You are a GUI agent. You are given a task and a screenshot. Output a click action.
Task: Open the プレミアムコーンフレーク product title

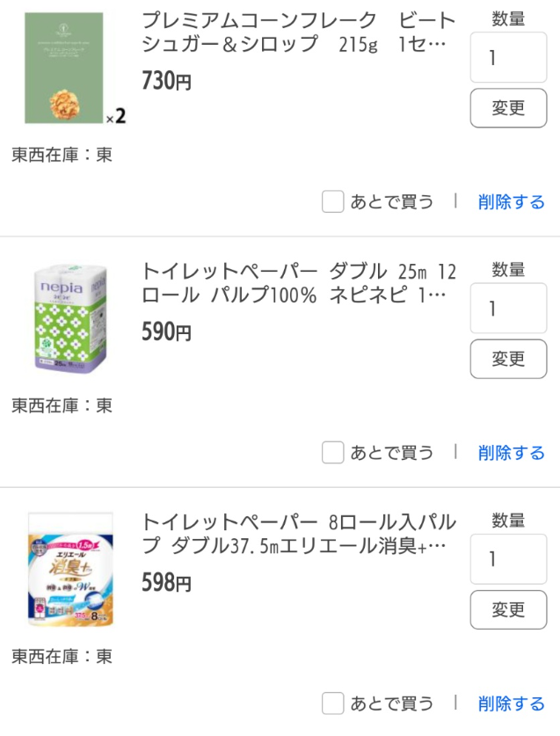(299, 33)
